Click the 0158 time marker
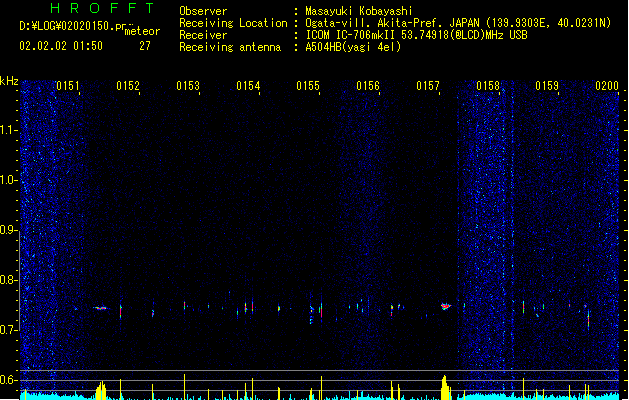Viewport: 629px width, 400px height. point(488,86)
